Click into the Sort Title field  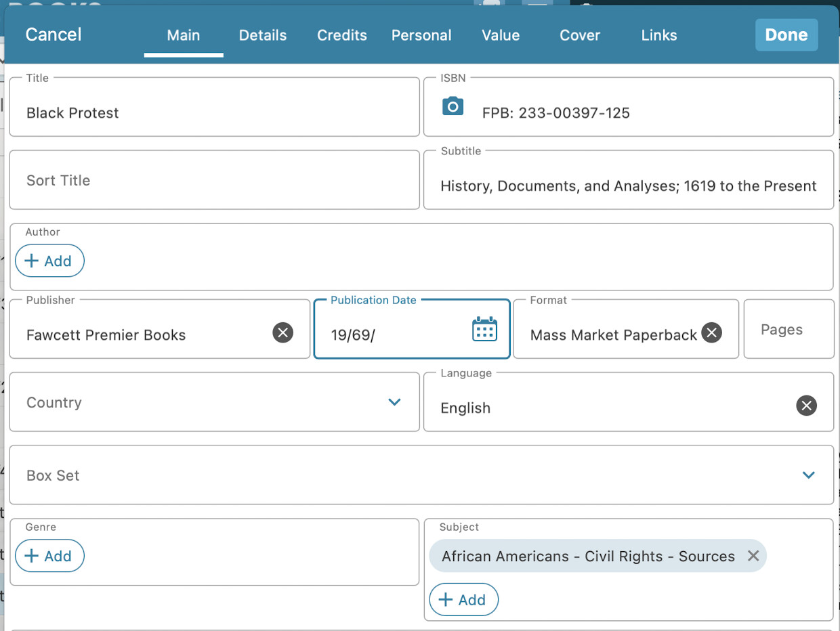point(214,180)
